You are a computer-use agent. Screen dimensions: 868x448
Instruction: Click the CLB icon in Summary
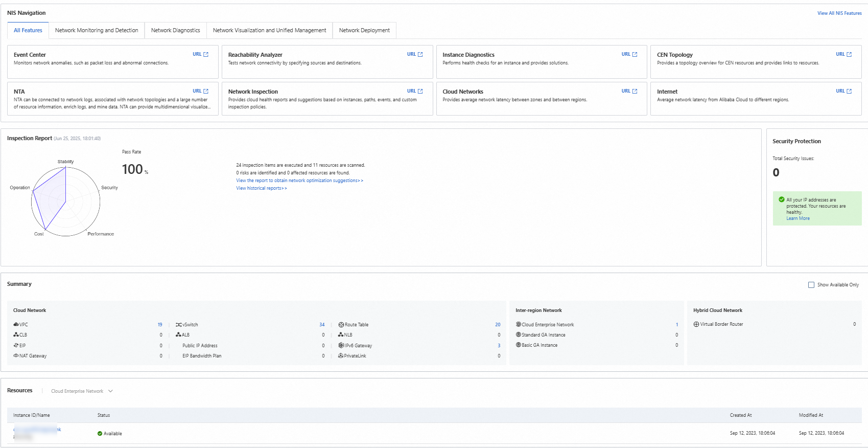tap(16, 335)
